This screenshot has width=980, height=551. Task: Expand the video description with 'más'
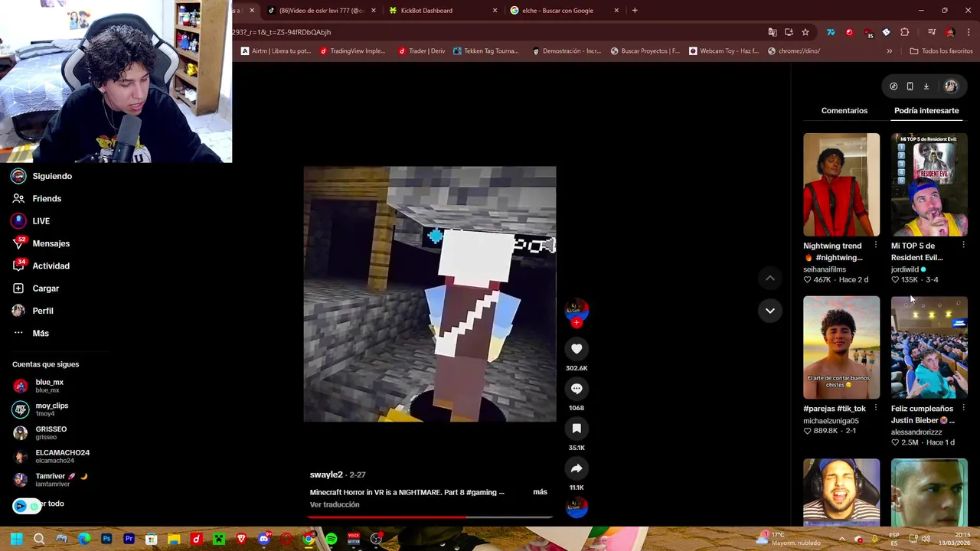point(540,492)
